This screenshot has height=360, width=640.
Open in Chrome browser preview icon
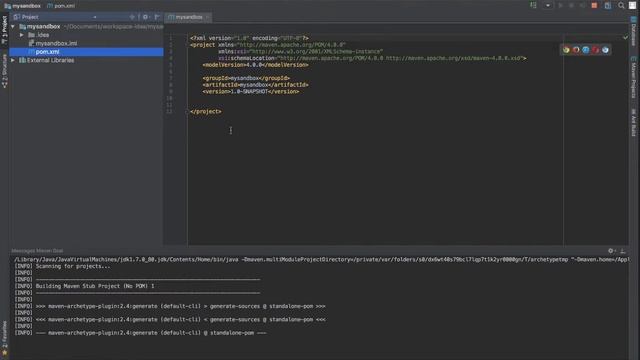[x=566, y=50]
